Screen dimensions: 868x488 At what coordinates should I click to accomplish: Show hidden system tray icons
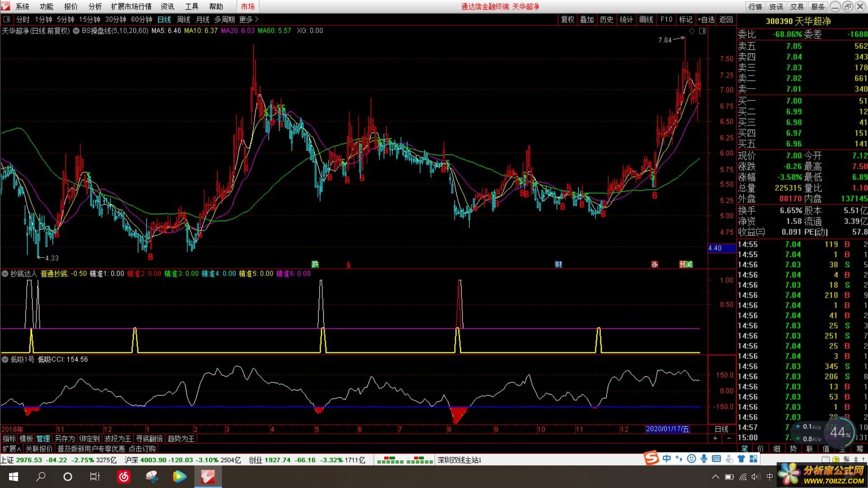click(x=715, y=477)
